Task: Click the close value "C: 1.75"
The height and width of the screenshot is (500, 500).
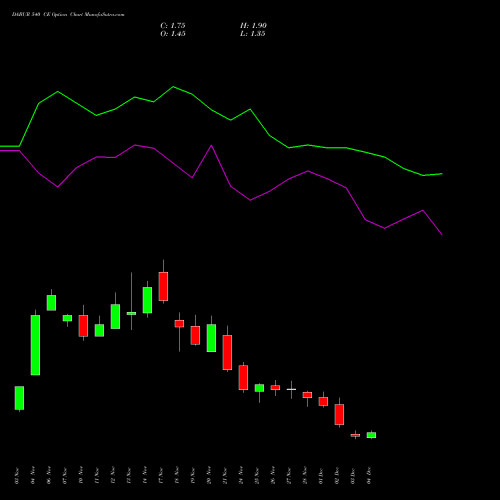Action: pos(173,26)
